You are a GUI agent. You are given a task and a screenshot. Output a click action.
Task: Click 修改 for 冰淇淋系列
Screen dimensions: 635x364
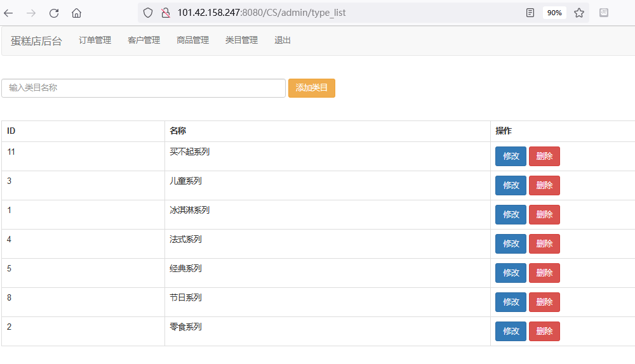tap(511, 215)
